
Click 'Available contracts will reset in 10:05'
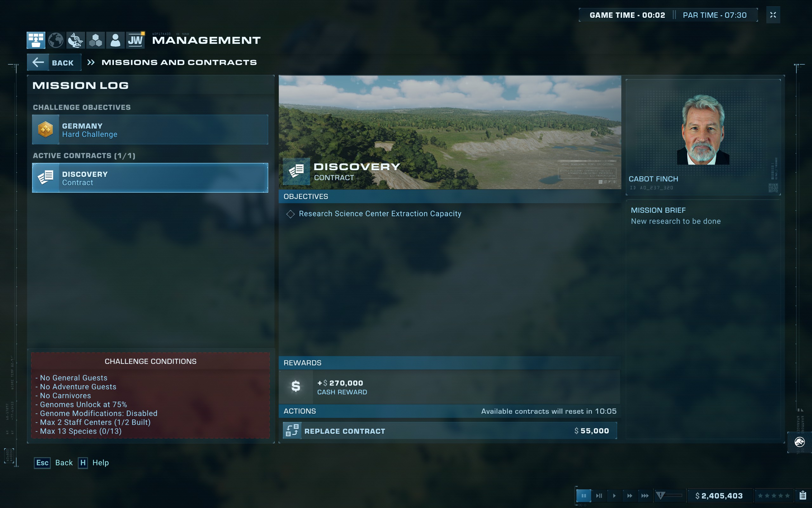549,411
